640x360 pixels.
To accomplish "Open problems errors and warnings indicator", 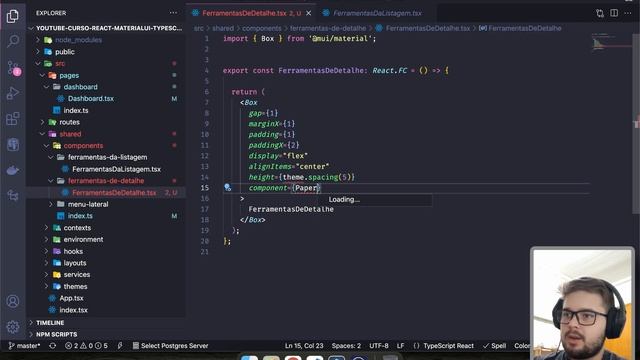I will point(86,346).
